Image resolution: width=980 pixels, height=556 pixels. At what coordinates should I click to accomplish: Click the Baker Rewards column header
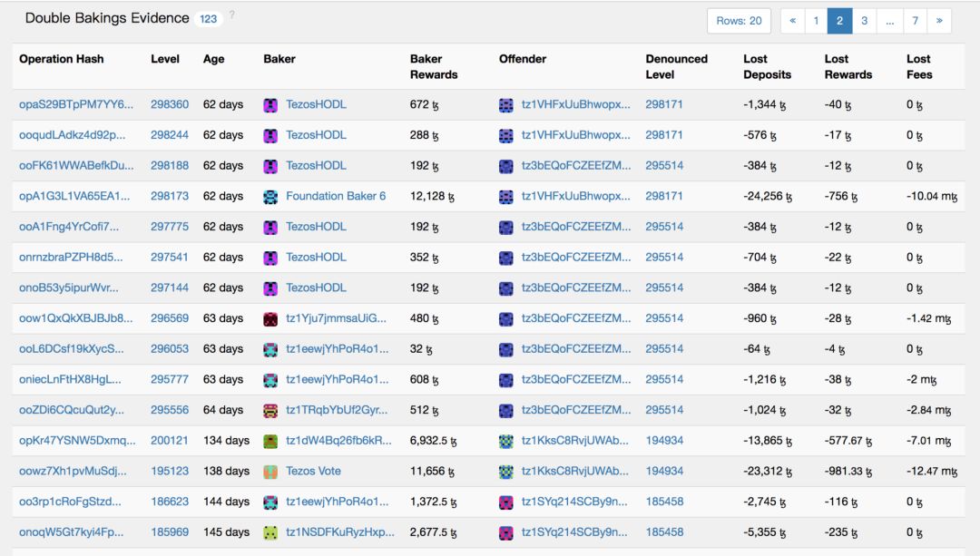(x=434, y=67)
